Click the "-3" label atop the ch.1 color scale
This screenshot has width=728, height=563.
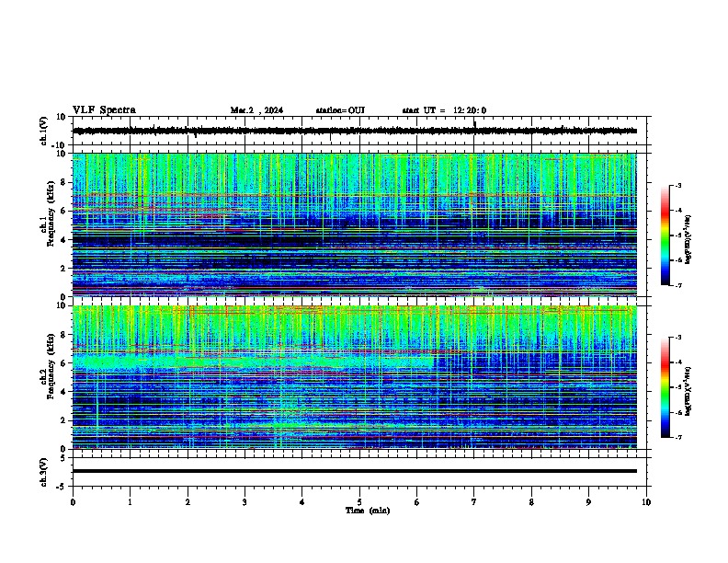coord(677,185)
